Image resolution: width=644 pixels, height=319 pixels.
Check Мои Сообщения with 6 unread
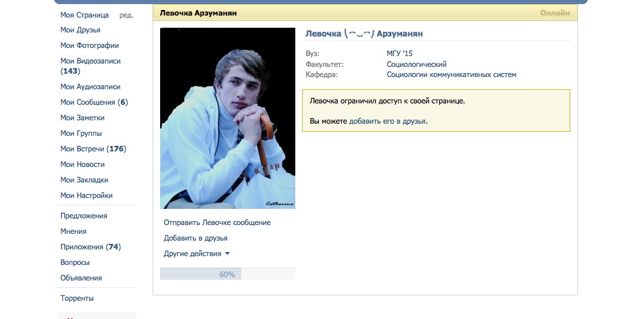coord(94,102)
